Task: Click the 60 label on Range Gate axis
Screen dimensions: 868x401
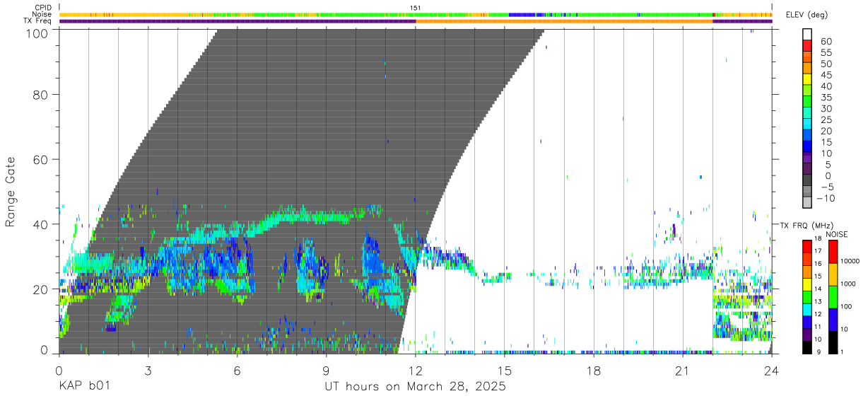Action: (40, 160)
